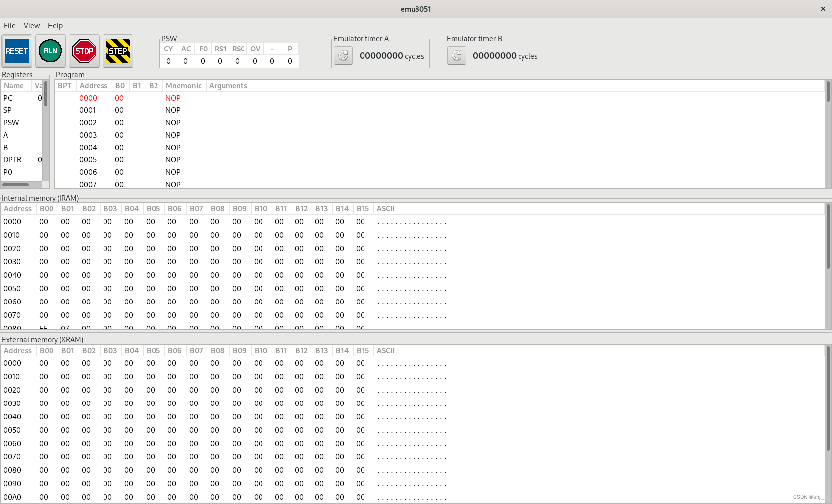Halt execution with the red STOP button
The width and height of the screenshot is (832, 504).
(84, 51)
